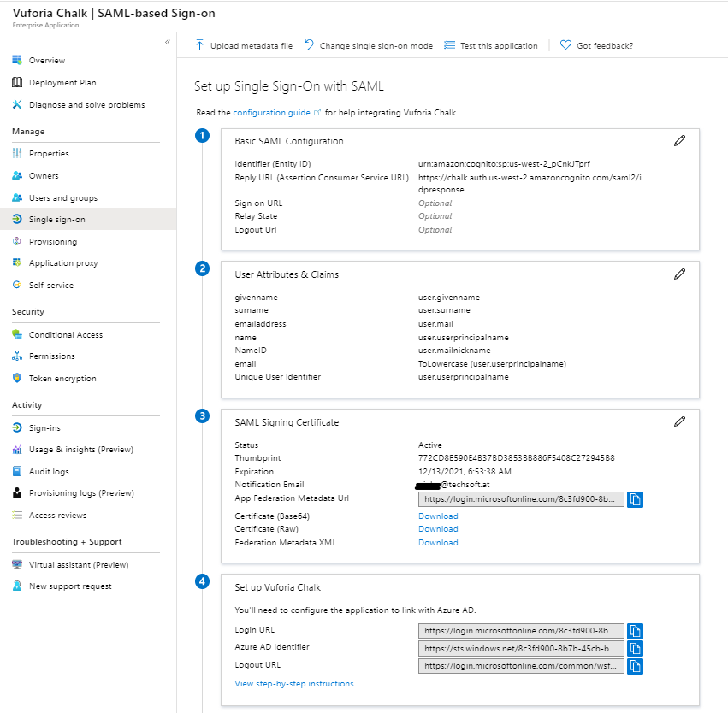Click Upload metadata file
The image size is (728, 713).
tap(244, 45)
